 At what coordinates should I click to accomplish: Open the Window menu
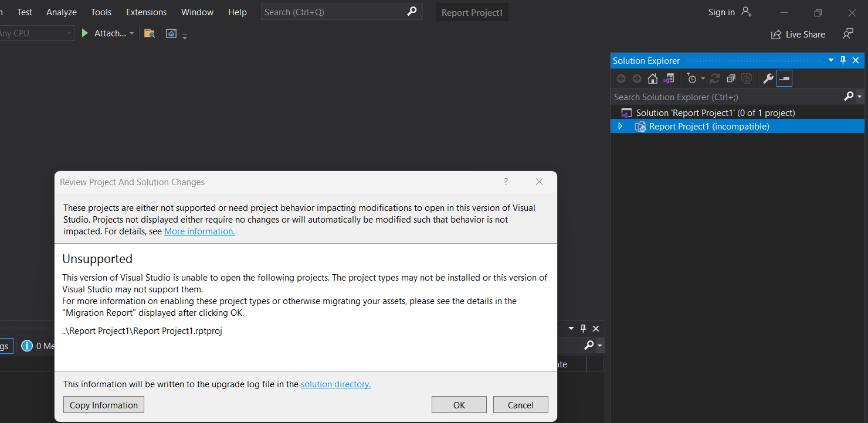(198, 12)
